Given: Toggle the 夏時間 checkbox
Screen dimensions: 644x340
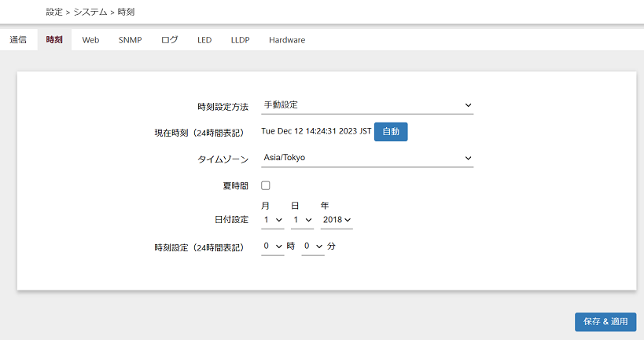Looking at the screenshot, I should point(266,185).
